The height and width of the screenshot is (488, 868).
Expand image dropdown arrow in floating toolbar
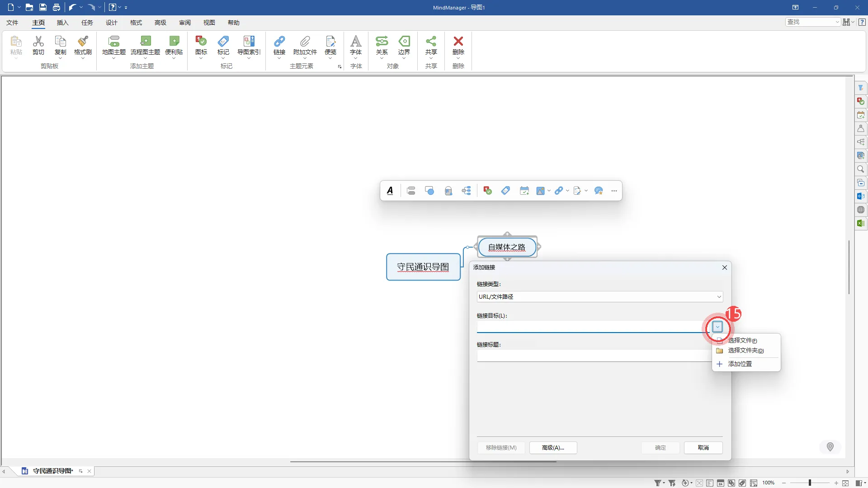coord(549,191)
